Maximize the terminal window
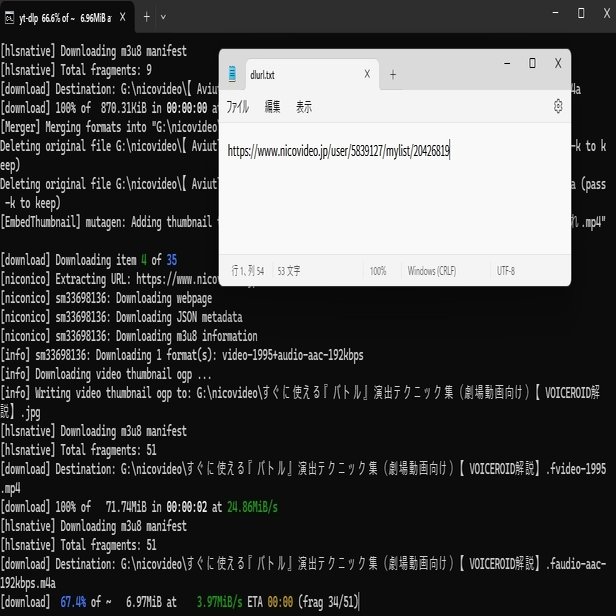The image size is (616, 616). (x=581, y=13)
